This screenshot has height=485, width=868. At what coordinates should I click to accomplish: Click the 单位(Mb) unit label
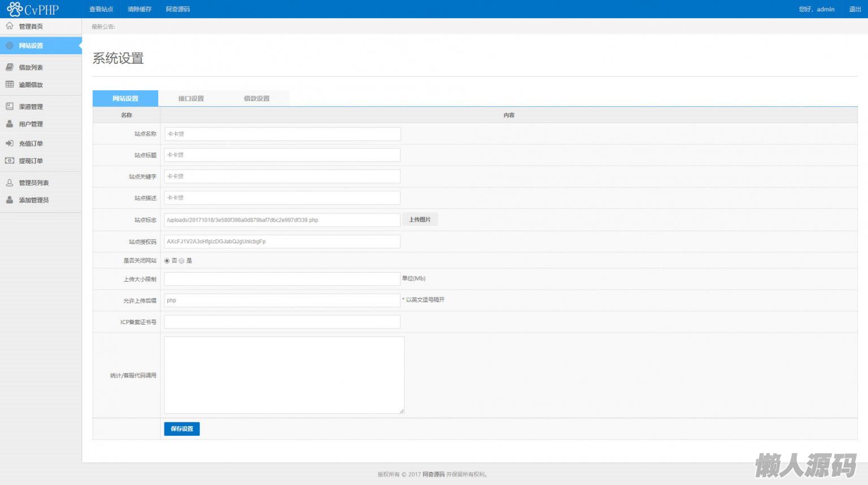[x=414, y=278]
